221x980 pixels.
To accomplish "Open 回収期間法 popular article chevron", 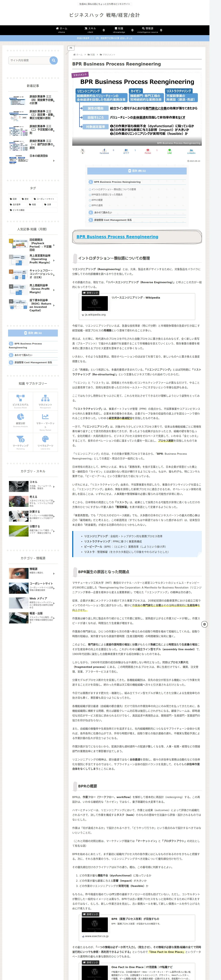I will click(x=54, y=245).
